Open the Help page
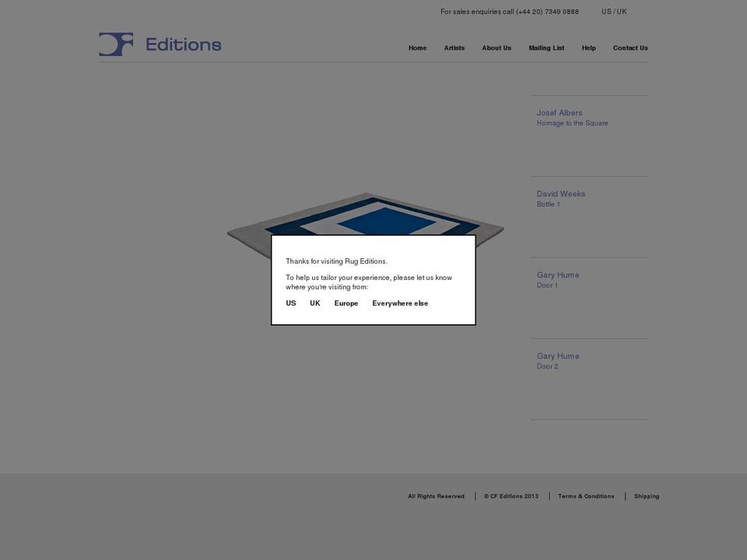The image size is (747, 560). pos(589,47)
